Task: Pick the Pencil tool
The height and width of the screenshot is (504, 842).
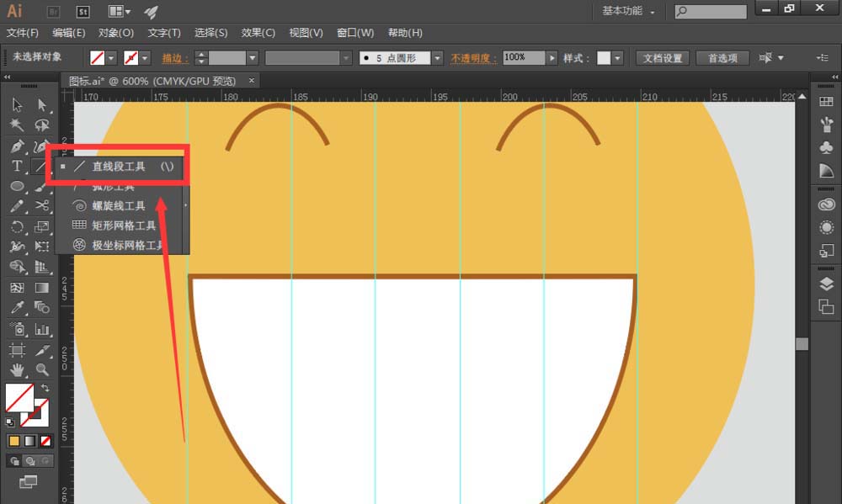Action: point(17,206)
